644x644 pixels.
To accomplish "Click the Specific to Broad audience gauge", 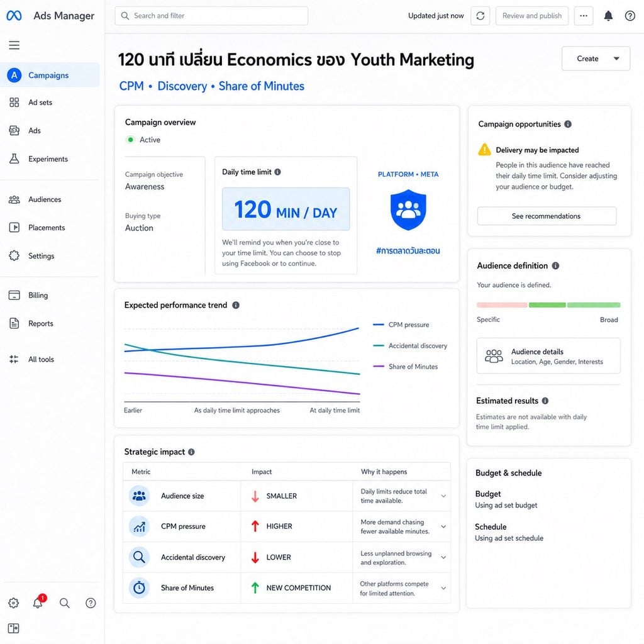I will [x=548, y=305].
